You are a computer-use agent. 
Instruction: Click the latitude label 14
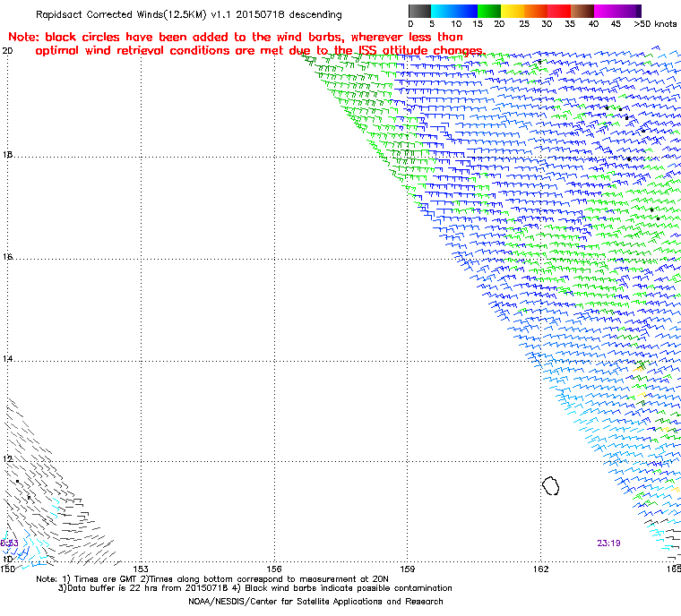pos(7,359)
